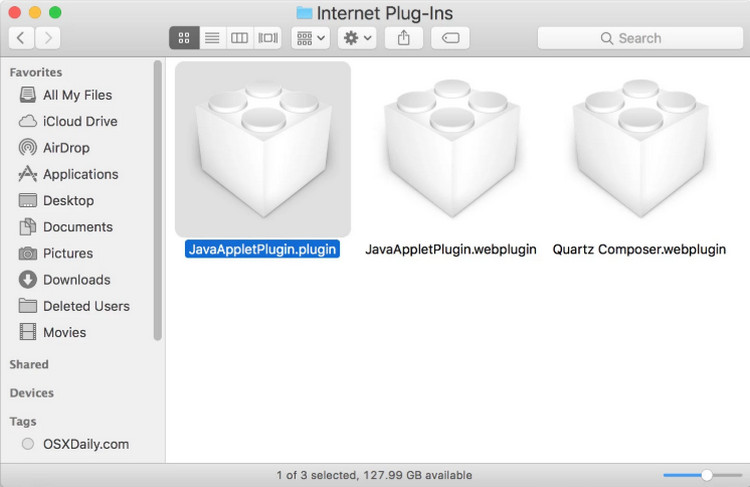
Task: Click the Applications icon
Action: [28, 174]
